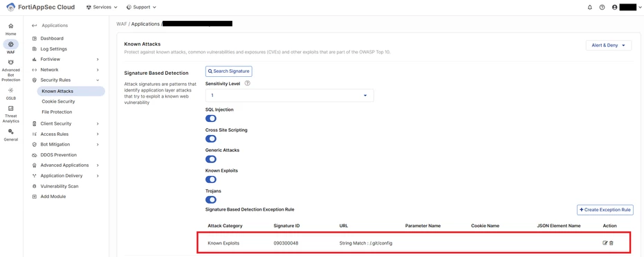The image size is (644, 257).
Task: Edit the Known Exploits exception rule
Action: coord(605,243)
